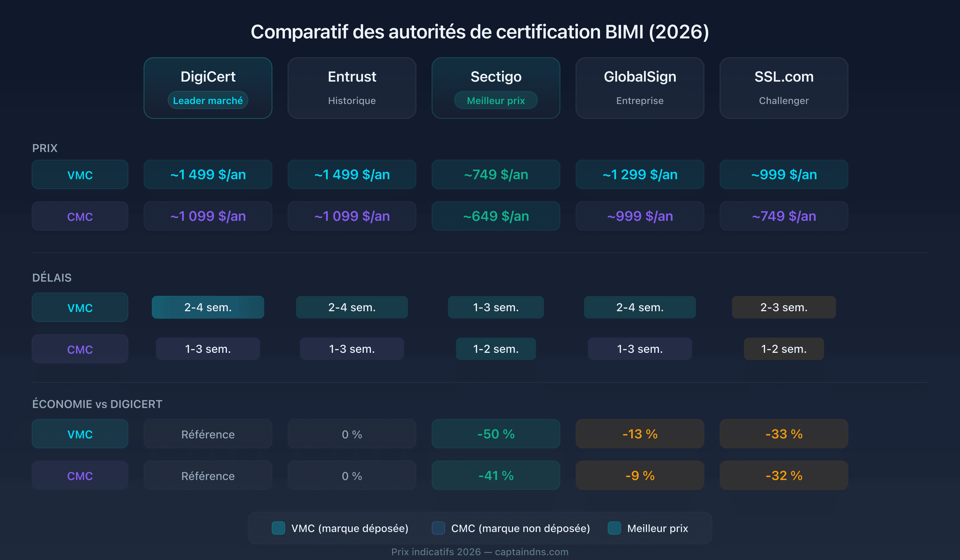Select the CMC row label in PRIX section
The image size is (960, 560).
pos(80,216)
